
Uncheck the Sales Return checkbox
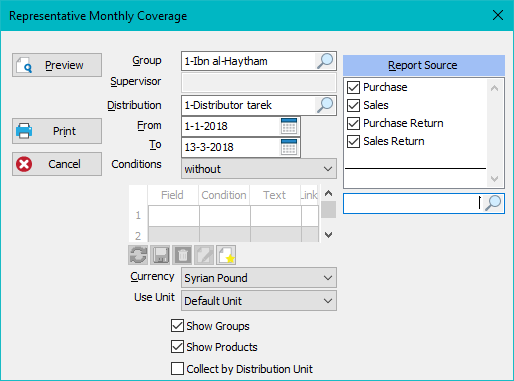point(353,141)
